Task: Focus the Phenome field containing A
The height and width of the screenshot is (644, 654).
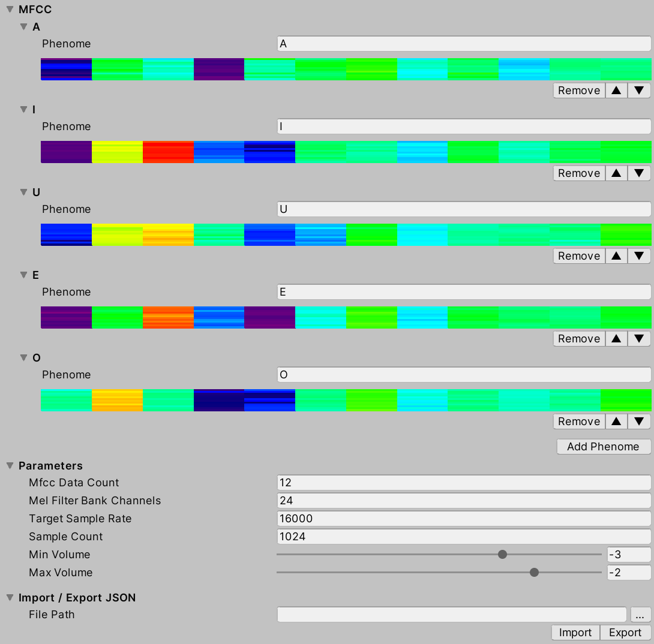Action: tap(464, 44)
